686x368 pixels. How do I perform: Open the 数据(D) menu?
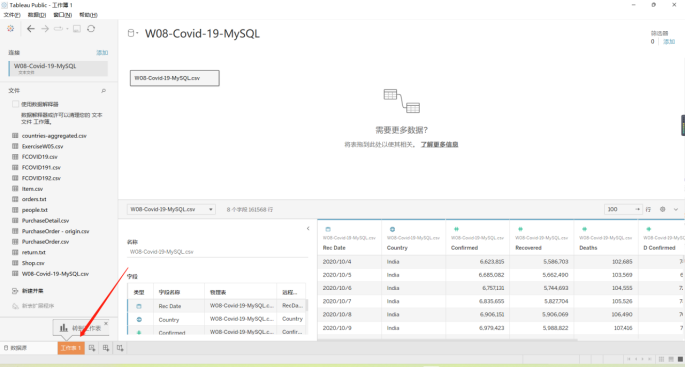point(37,15)
